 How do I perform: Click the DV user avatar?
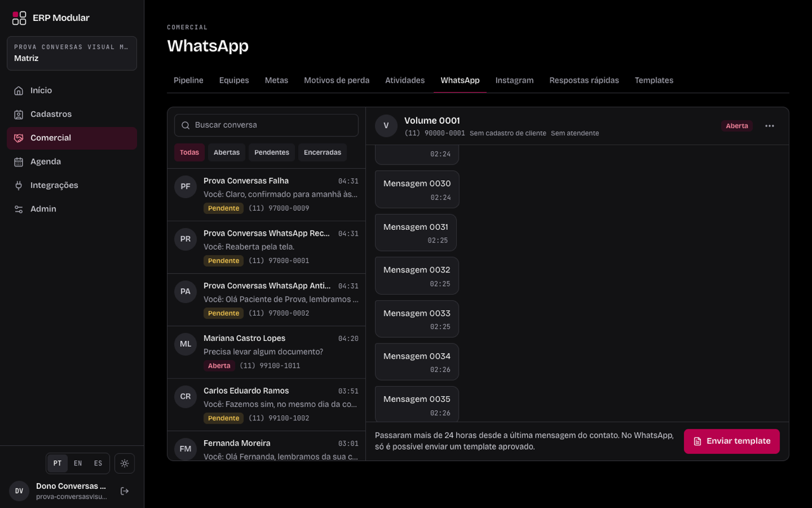pos(19,491)
